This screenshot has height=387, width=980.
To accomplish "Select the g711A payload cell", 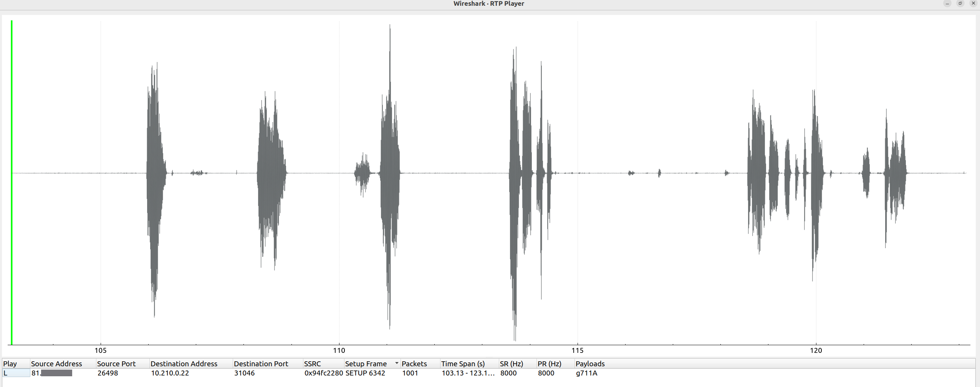I will 586,373.
